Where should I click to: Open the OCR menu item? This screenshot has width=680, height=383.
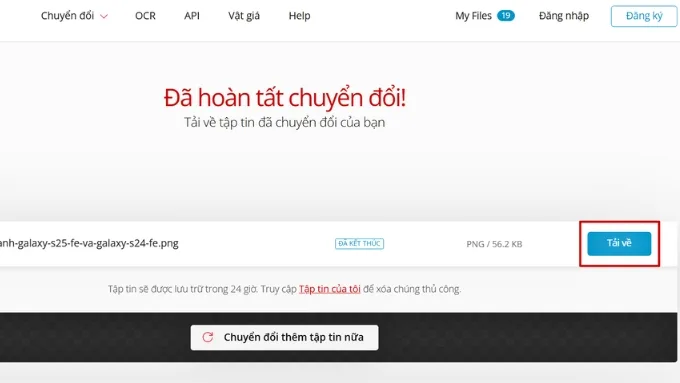click(145, 16)
